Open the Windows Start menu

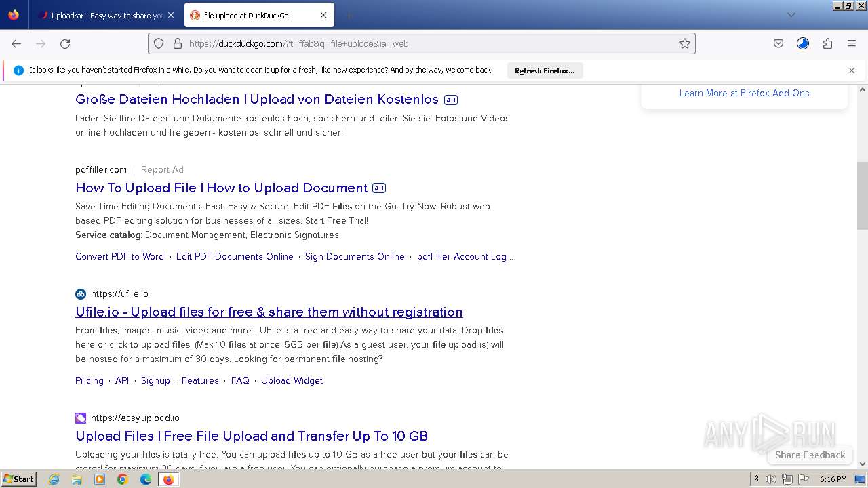click(x=18, y=479)
